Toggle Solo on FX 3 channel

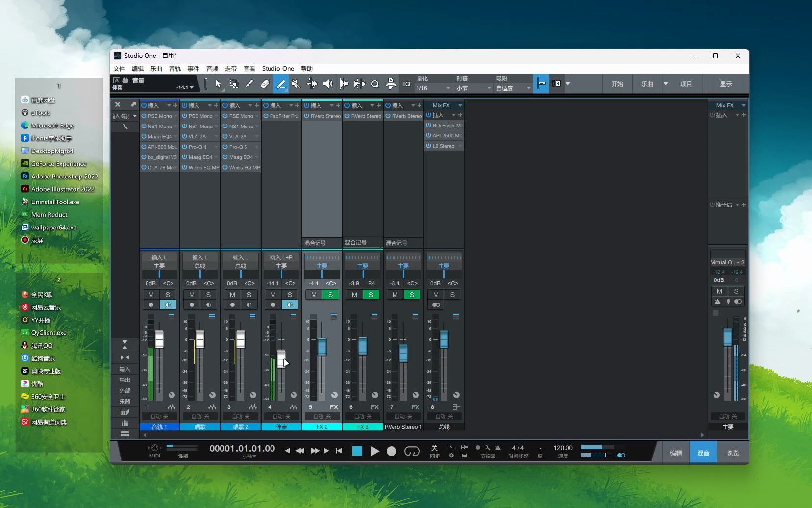(371, 295)
